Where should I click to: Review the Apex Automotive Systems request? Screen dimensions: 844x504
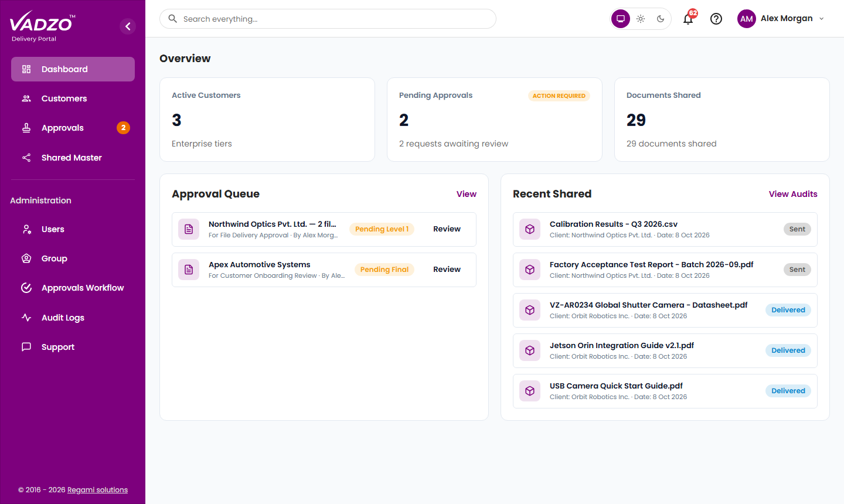[447, 270]
